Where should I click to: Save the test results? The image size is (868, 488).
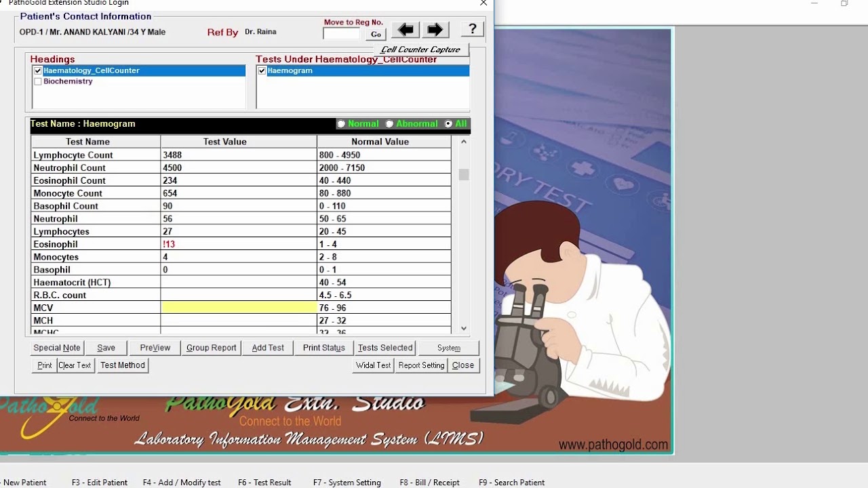click(x=106, y=348)
